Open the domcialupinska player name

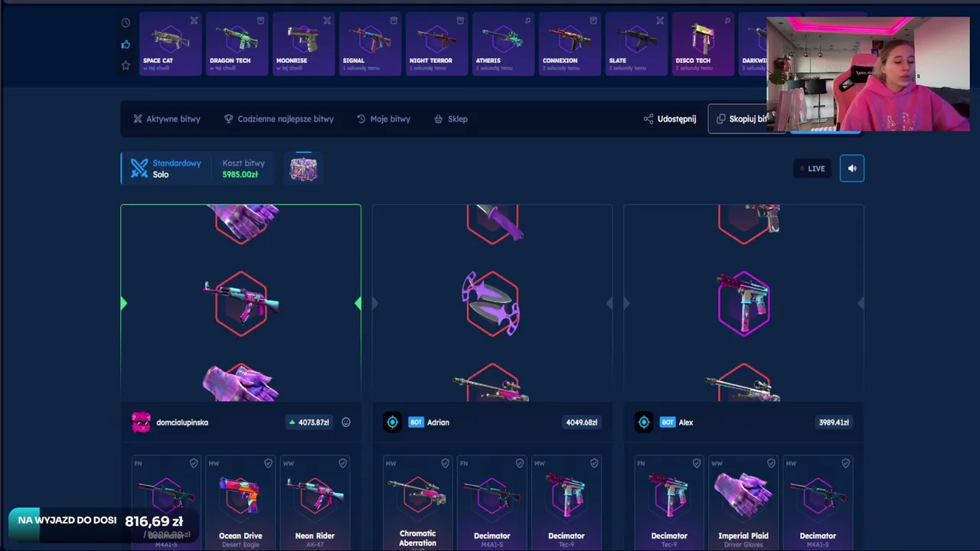(182, 422)
